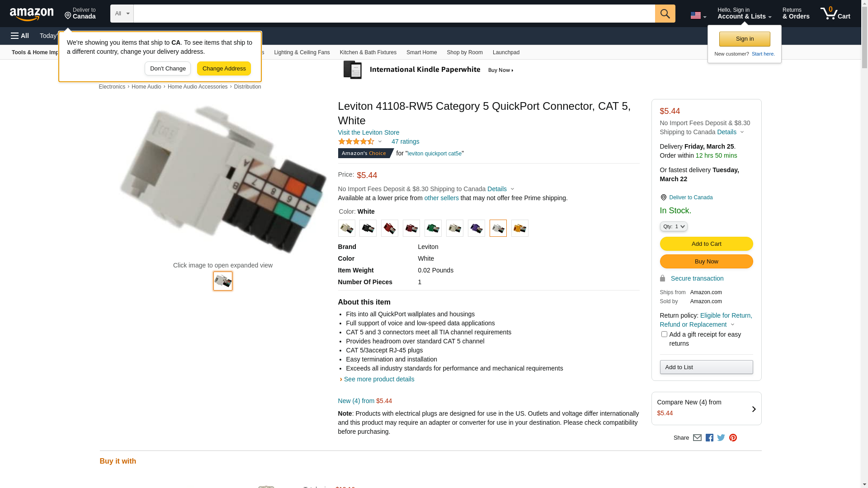Share the product on Twitter

[721, 438]
